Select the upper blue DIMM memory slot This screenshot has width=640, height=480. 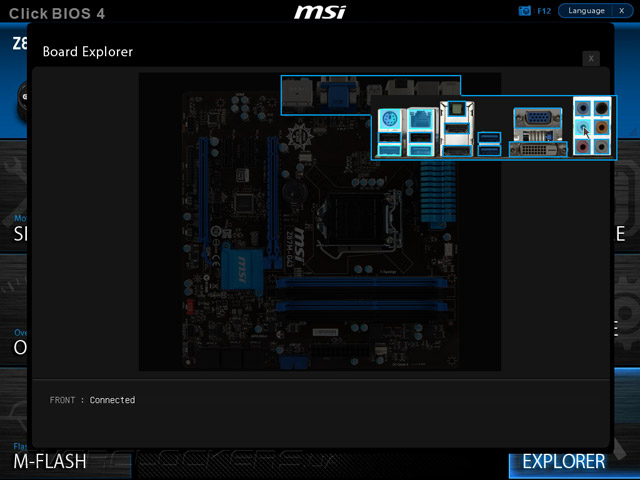361,282
